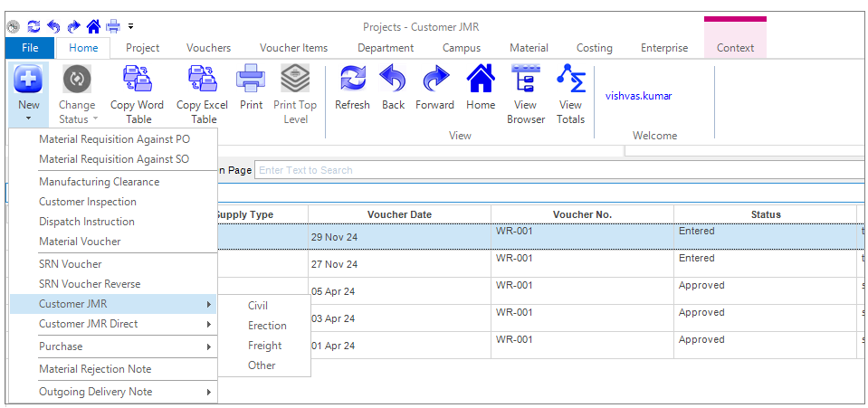Switch to the Vouchers ribbon tab

tap(208, 48)
